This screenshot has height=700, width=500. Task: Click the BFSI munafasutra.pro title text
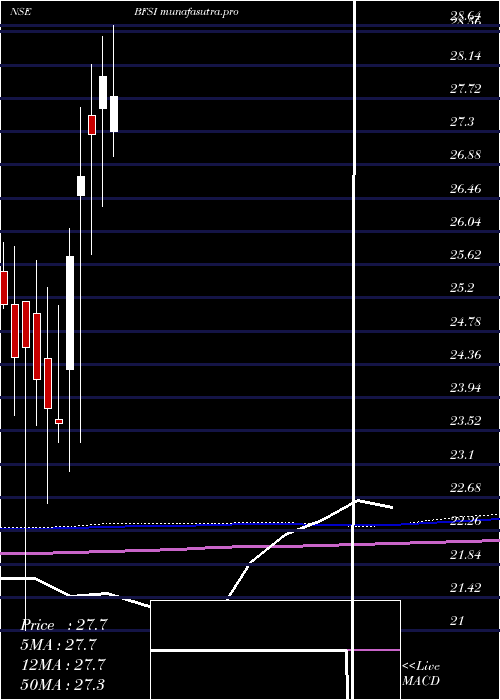[x=186, y=12]
